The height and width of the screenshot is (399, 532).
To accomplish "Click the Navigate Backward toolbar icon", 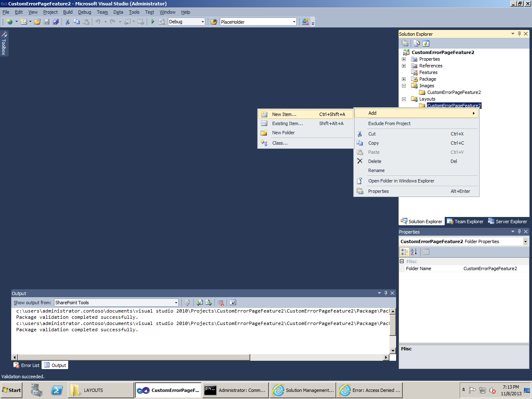I will pyautogui.click(x=128, y=22).
